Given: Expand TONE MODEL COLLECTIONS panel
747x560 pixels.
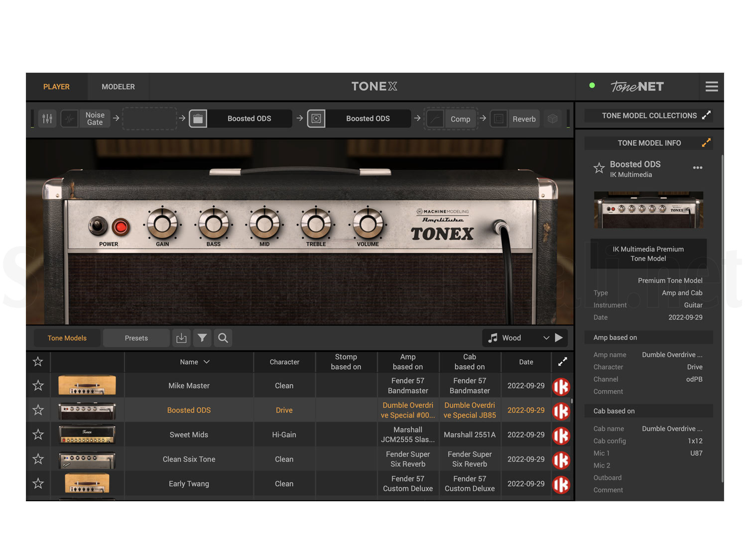Looking at the screenshot, I should 707,115.
